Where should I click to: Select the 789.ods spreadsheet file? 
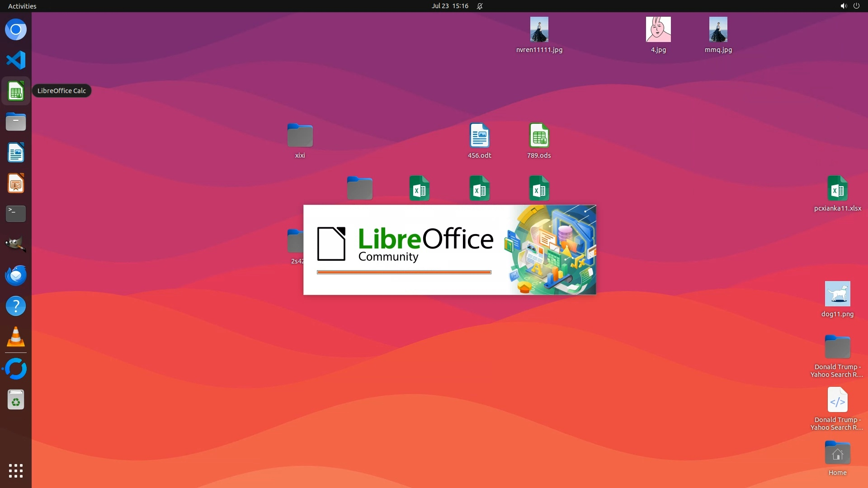tap(539, 136)
